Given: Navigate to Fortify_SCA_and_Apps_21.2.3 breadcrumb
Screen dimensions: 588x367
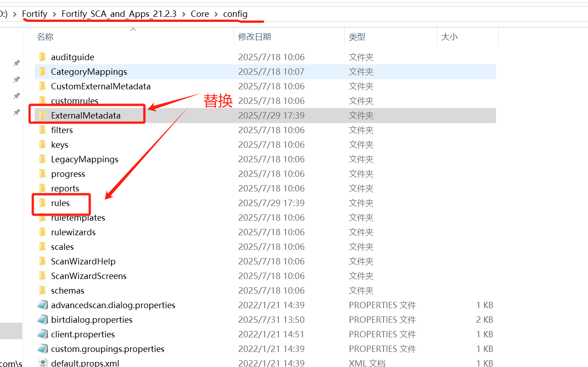Looking at the screenshot, I should 119,14.
